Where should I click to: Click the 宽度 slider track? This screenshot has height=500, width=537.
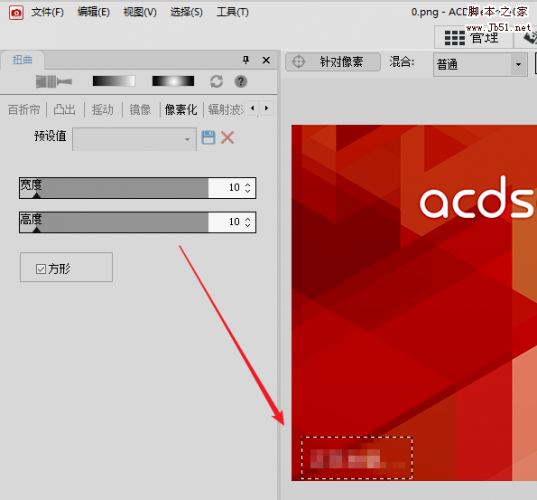(x=114, y=188)
